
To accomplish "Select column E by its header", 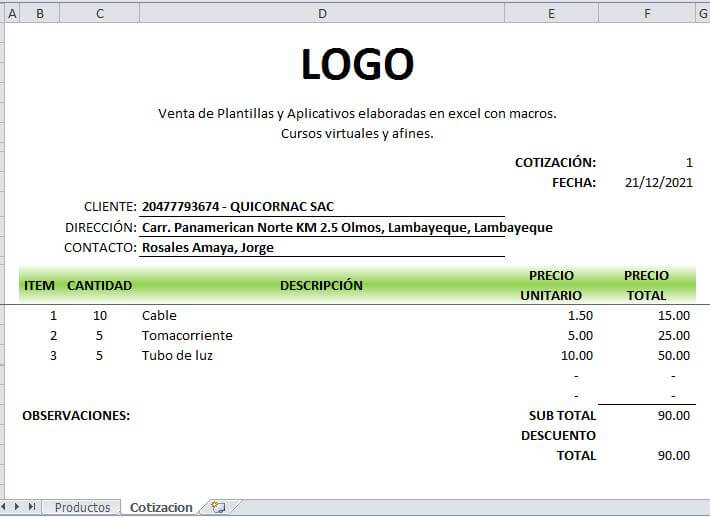I will coord(551,13).
